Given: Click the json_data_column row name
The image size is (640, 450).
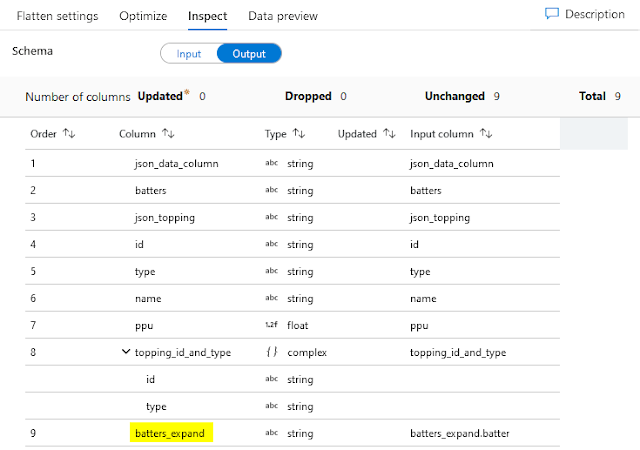Looking at the screenshot, I should (176, 163).
